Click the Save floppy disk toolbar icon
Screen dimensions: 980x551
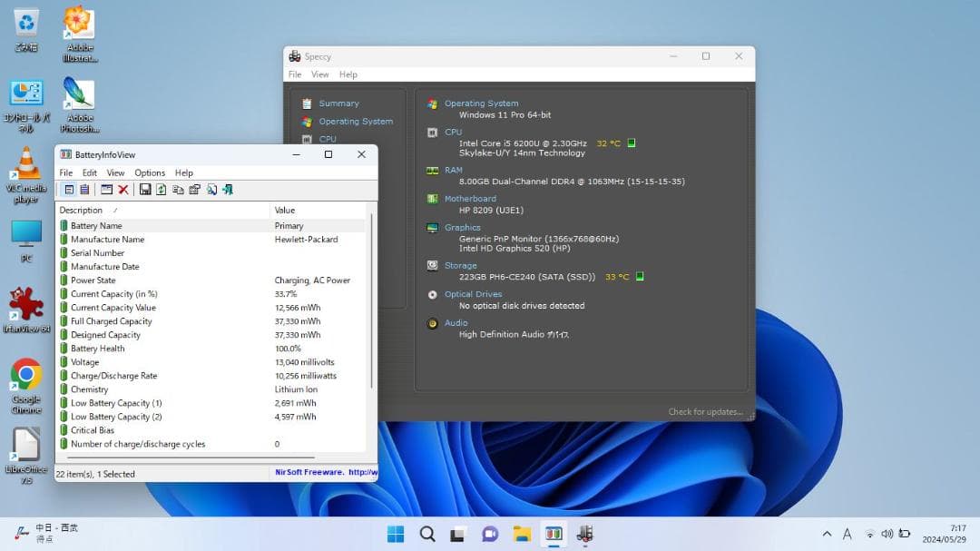145,190
